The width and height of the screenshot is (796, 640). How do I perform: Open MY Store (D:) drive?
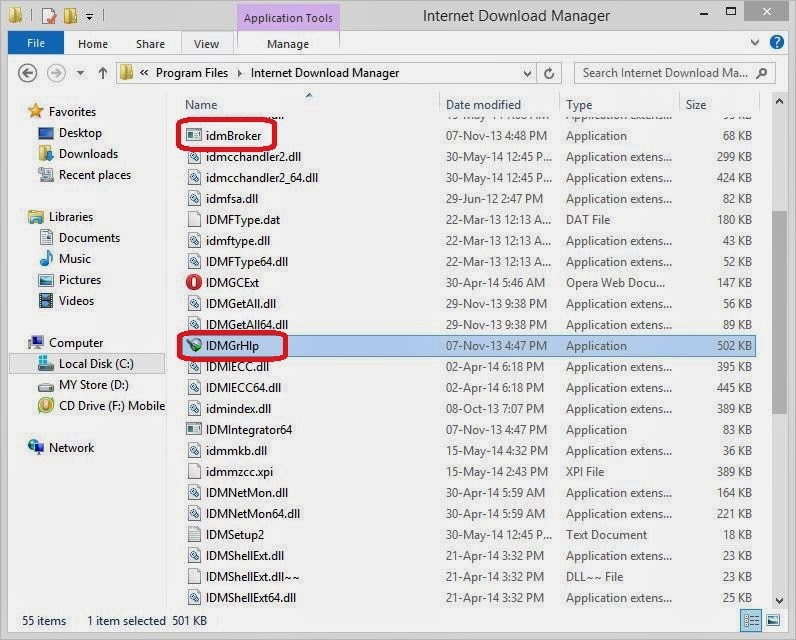coord(94,385)
